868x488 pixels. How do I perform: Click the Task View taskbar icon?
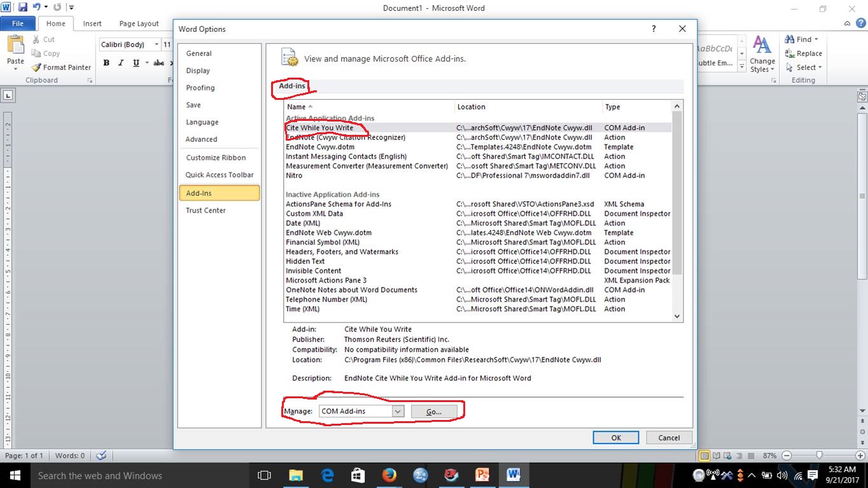(x=264, y=475)
